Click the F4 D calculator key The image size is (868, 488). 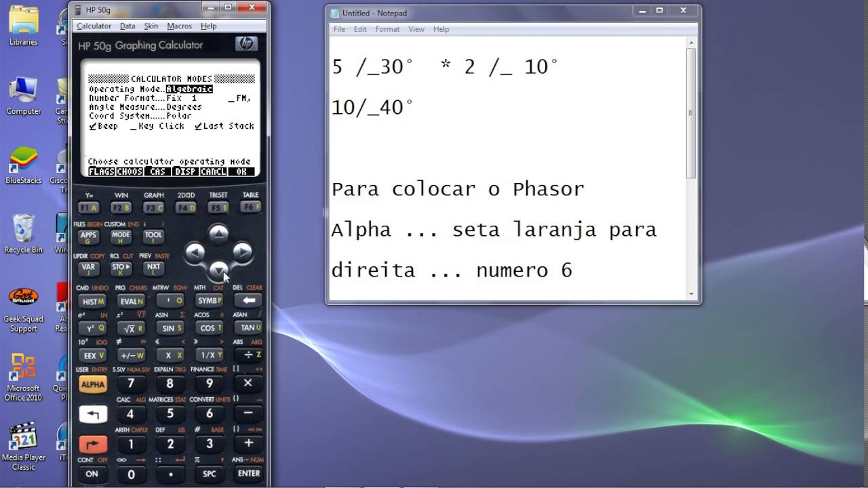pos(186,208)
